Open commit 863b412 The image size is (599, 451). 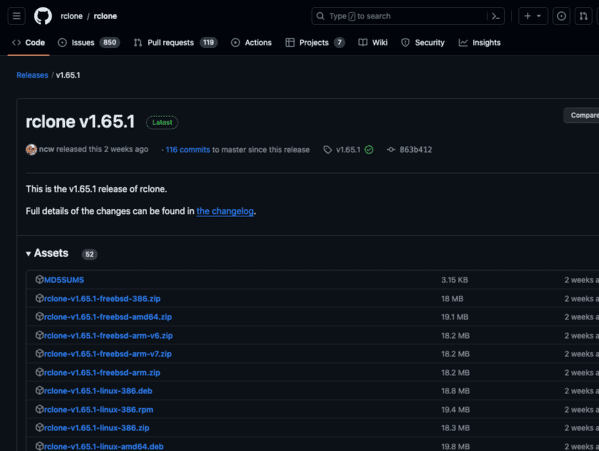point(416,150)
